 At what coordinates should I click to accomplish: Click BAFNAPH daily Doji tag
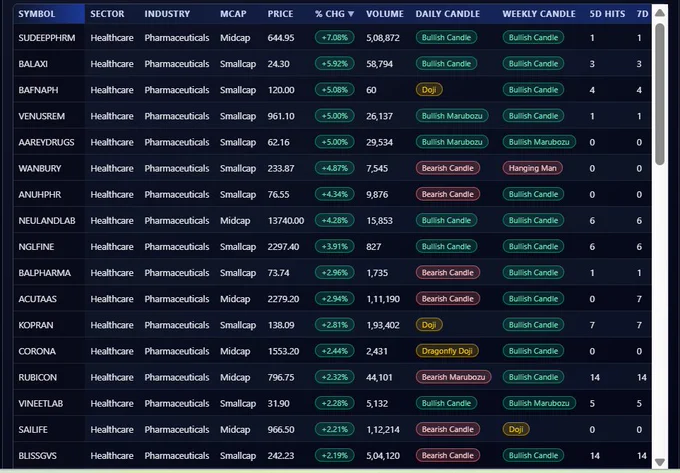[429, 90]
